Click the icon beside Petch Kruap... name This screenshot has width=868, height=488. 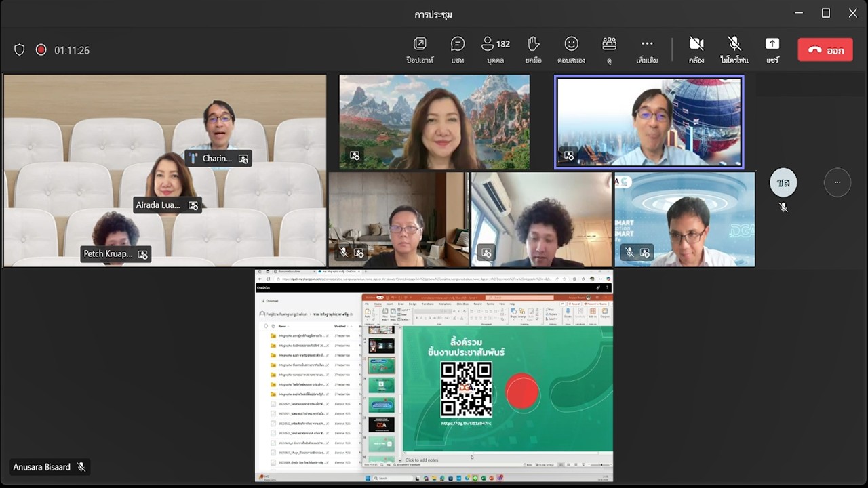coord(143,255)
